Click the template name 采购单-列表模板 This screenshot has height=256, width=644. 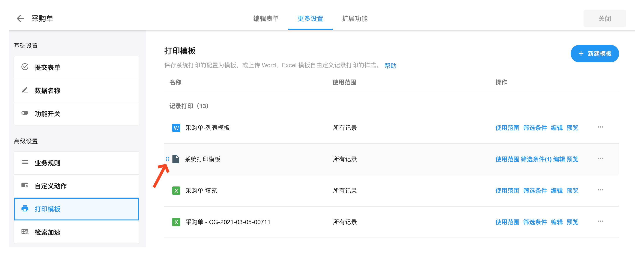click(208, 128)
